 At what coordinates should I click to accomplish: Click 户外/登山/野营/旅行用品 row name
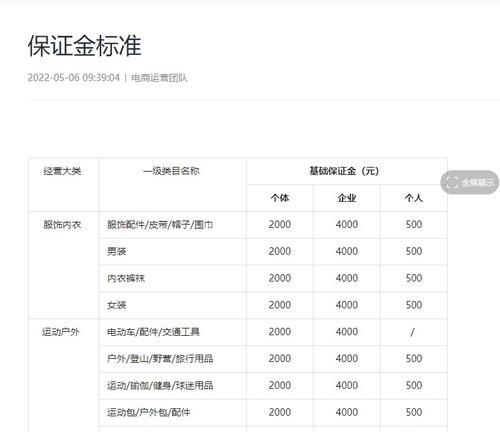[160, 359]
